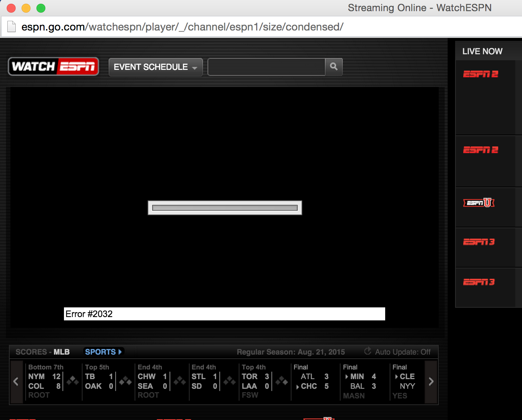Click NYM score of 12
Image resolution: width=522 pixels, height=420 pixels.
pos(57,377)
